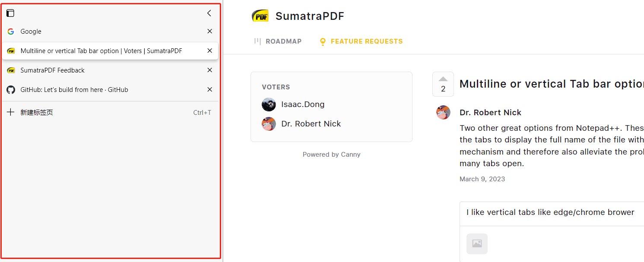Click Dr. Robert Nick's avatar in Voters
Image resolution: width=644 pixels, height=262 pixels.
[269, 124]
